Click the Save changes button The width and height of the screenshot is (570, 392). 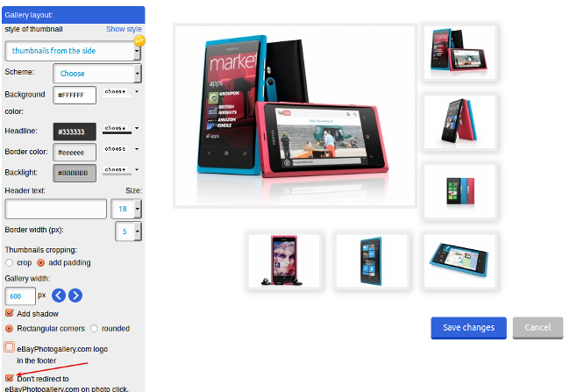pos(468,328)
